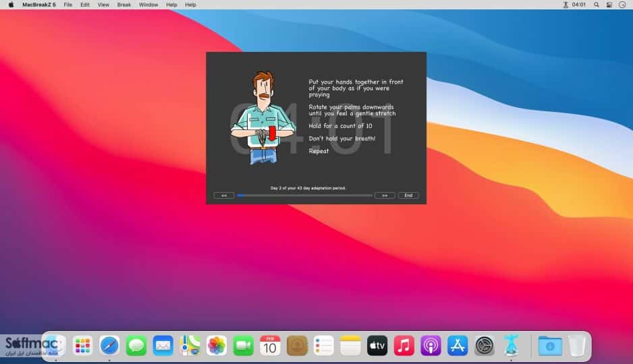Open Control Center in menu bar
This screenshot has width=633, height=364.
(609, 5)
